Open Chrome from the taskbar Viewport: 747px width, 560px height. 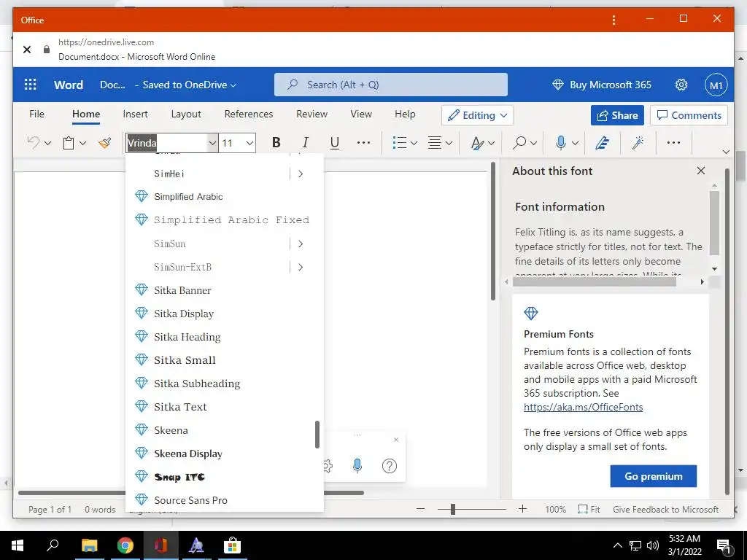[125, 545]
